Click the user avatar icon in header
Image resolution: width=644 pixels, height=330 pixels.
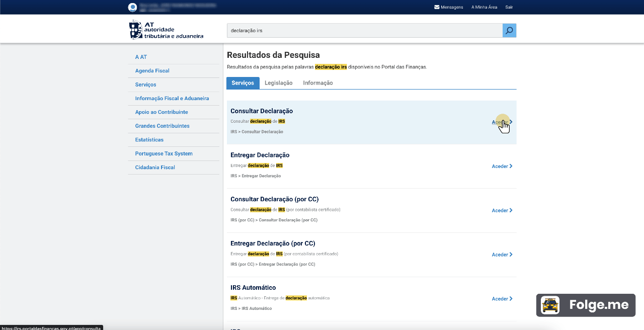pyautogui.click(x=132, y=7)
